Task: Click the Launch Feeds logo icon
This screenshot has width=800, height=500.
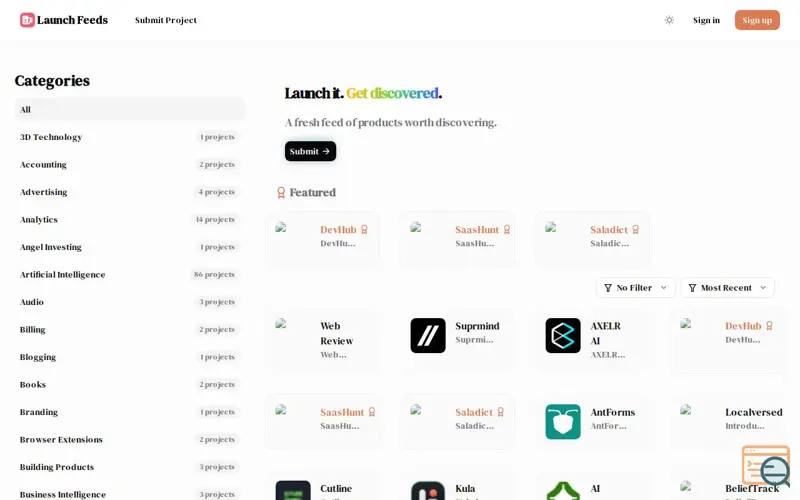Action: point(27,20)
